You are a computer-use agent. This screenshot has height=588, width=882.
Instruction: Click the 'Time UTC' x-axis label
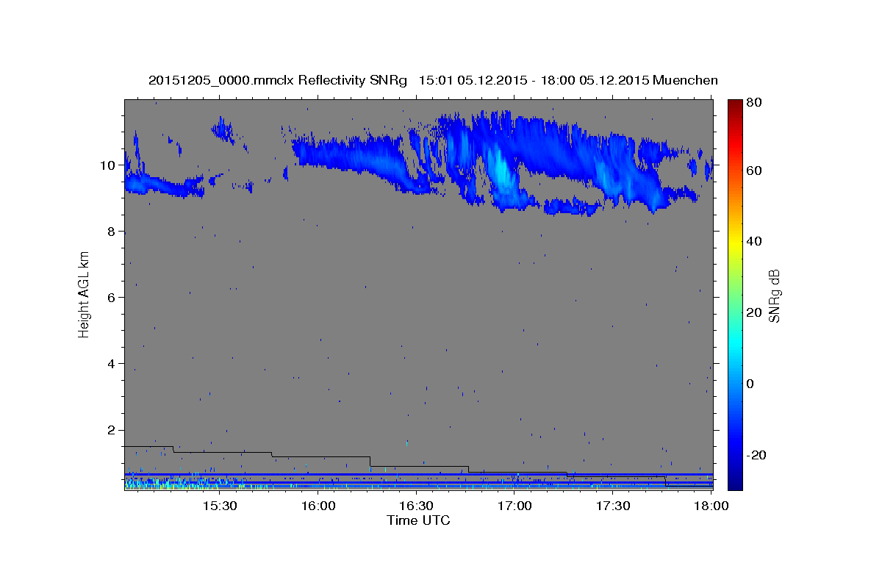[x=418, y=520]
